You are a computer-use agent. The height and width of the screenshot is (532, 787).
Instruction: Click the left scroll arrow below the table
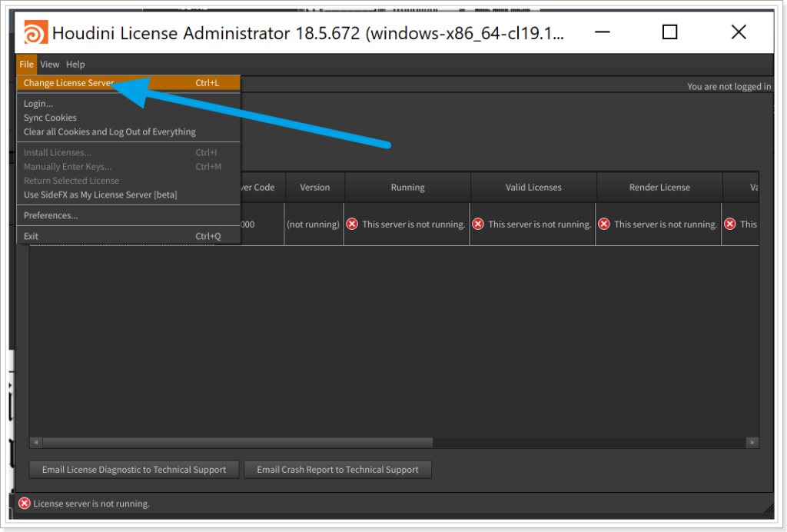point(35,442)
